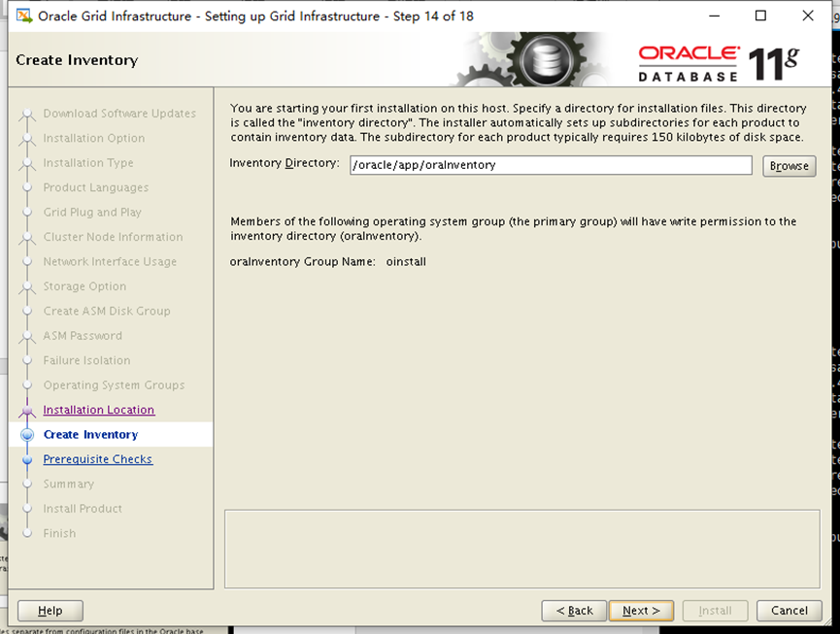840x634 pixels.
Task: Click the Inventory Directory label
Action: [x=285, y=163]
